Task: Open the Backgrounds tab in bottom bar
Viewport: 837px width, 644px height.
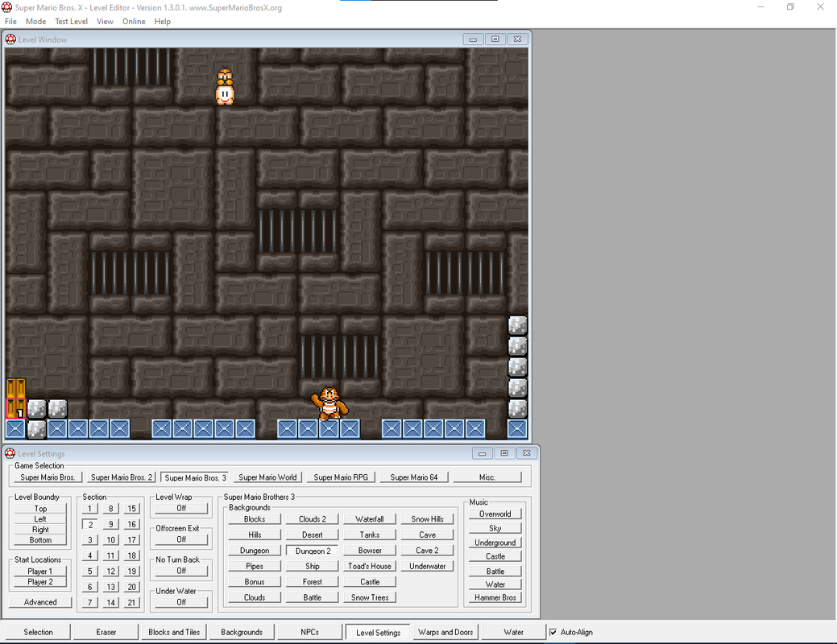Action: pyautogui.click(x=242, y=632)
